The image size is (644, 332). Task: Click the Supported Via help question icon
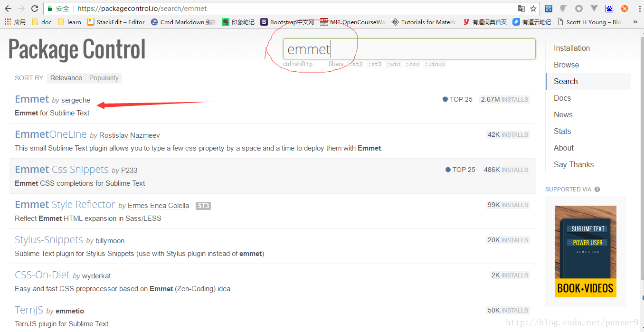pos(597,189)
